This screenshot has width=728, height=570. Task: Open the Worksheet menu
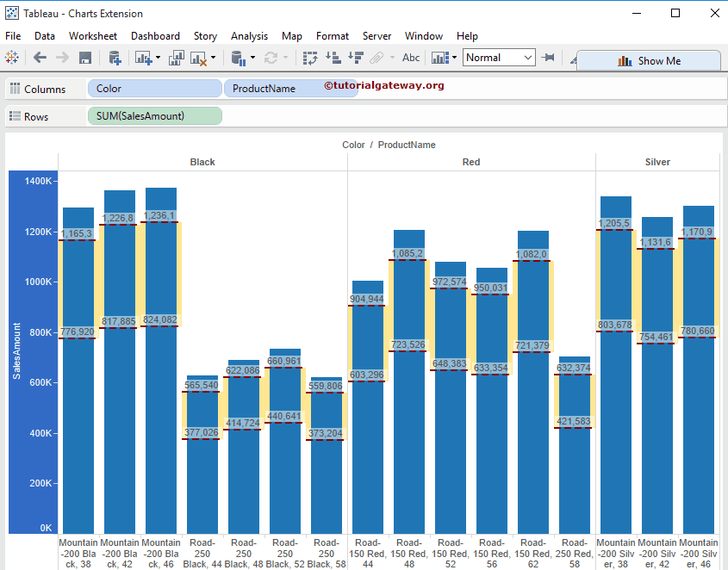tap(92, 36)
